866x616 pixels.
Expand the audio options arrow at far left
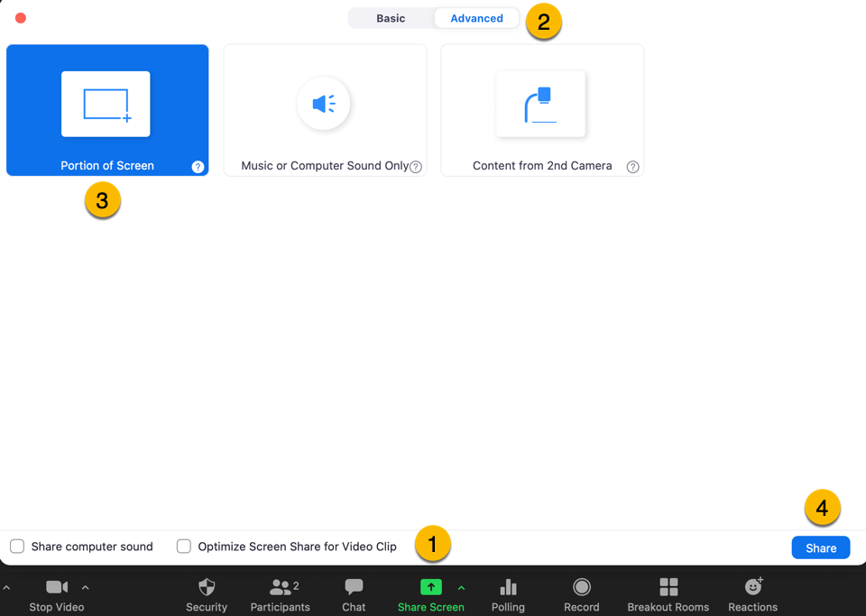[x=6, y=587]
